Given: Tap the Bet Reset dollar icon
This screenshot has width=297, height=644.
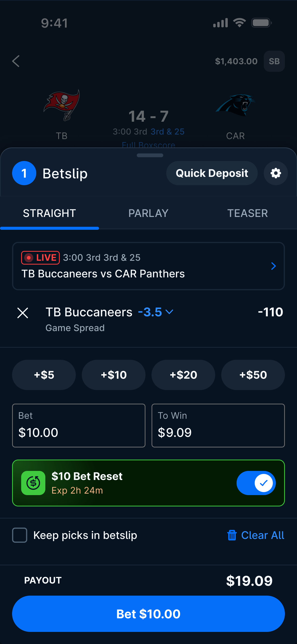Looking at the screenshot, I should [33, 483].
